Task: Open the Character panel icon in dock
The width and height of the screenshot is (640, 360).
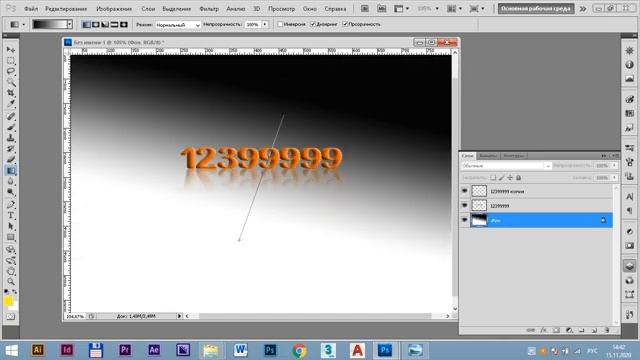Action: coord(629,197)
